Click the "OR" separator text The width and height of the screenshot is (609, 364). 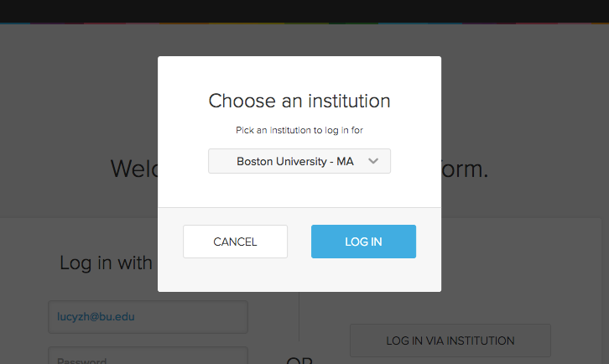pos(299,361)
